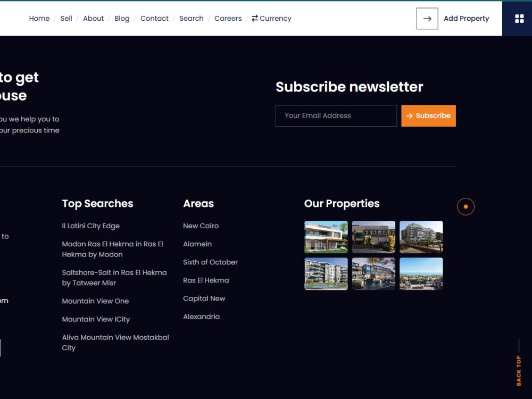Open the sea view landscape thumbnail
This screenshot has width=532, height=399.
421,274
